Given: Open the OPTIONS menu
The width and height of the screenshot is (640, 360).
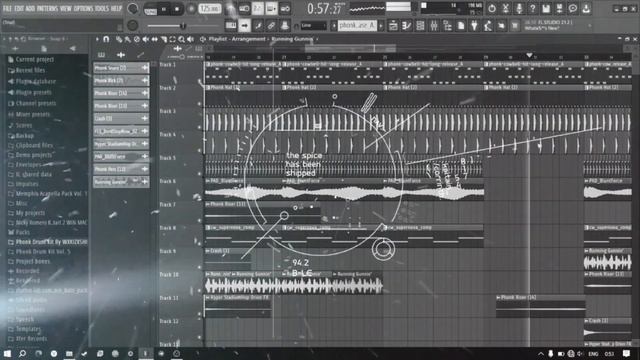Looking at the screenshot, I should point(83,8).
